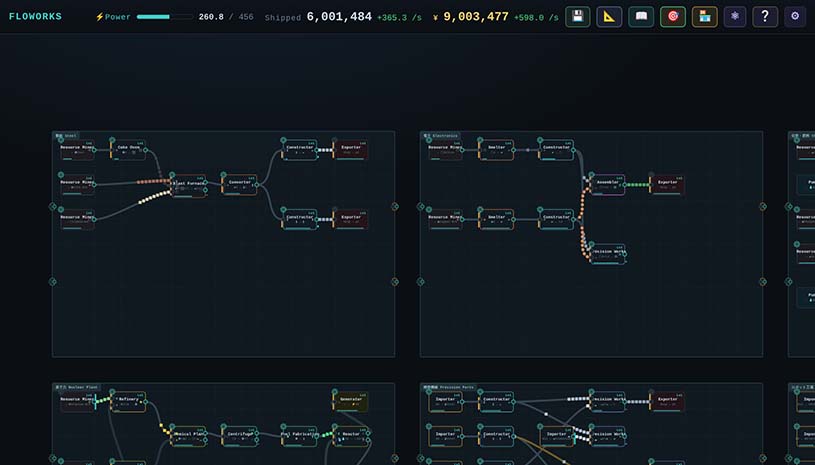815x465 pixels.
Task: Select the Reactor node
Action: [x=351, y=437]
